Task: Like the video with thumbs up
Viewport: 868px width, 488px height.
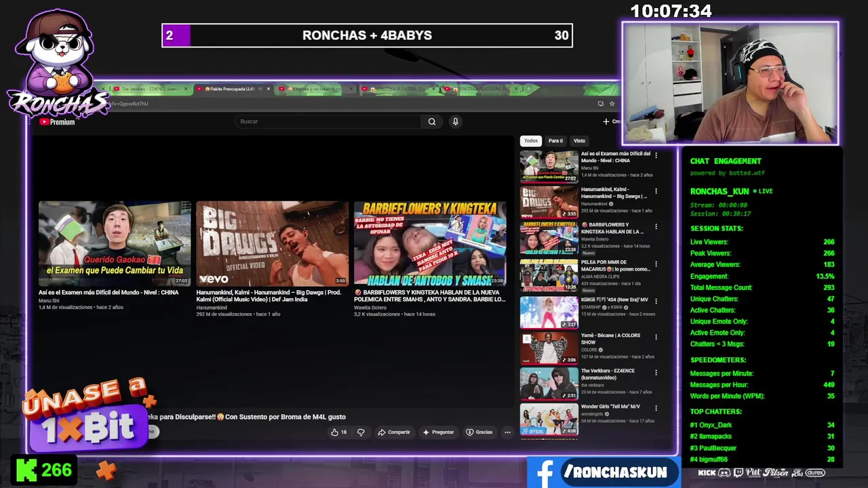Action: coord(338,432)
